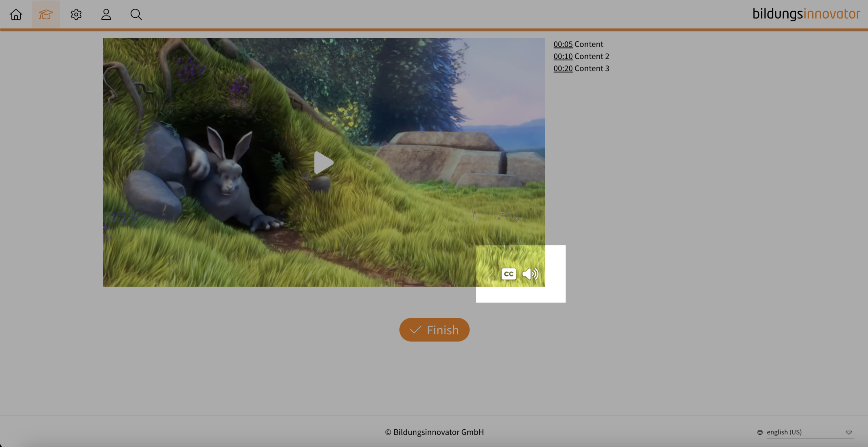Select the Content 3 chapter label
Image resolution: width=868 pixels, height=447 pixels.
coord(592,69)
